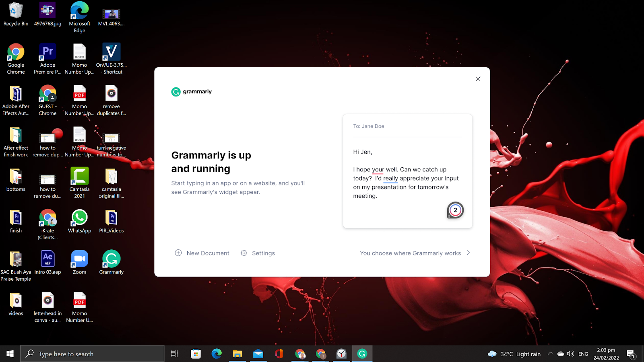Select the GUEST - Chrome shortcut
This screenshot has width=644, height=362.
pos(47,100)
